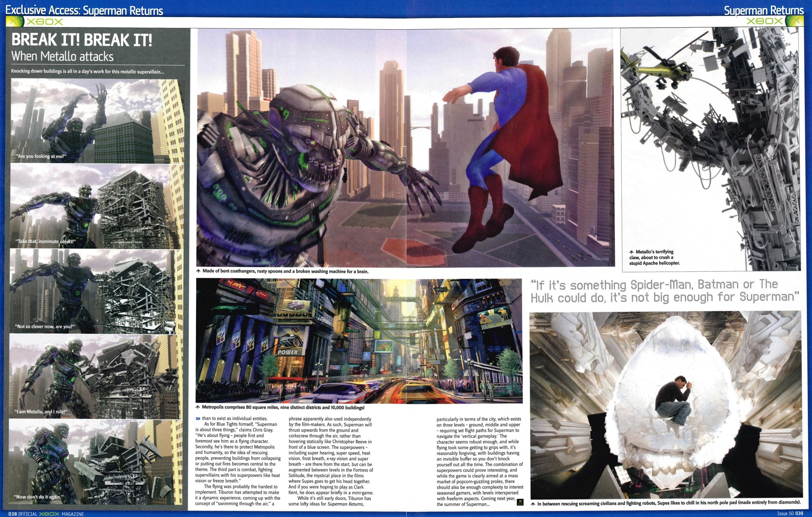
Task: Click the pull quote 'If it's something Spider-Man, Batman'
Action: tap(665, 291)
